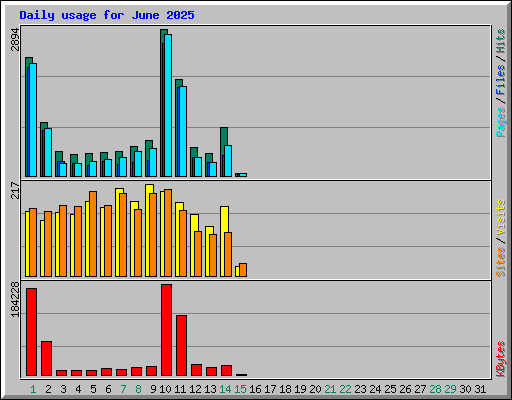The height and width of the screenshot is (400, 512).
Task: Click day 10 on the x-axis
Action: tap(165, 389)
